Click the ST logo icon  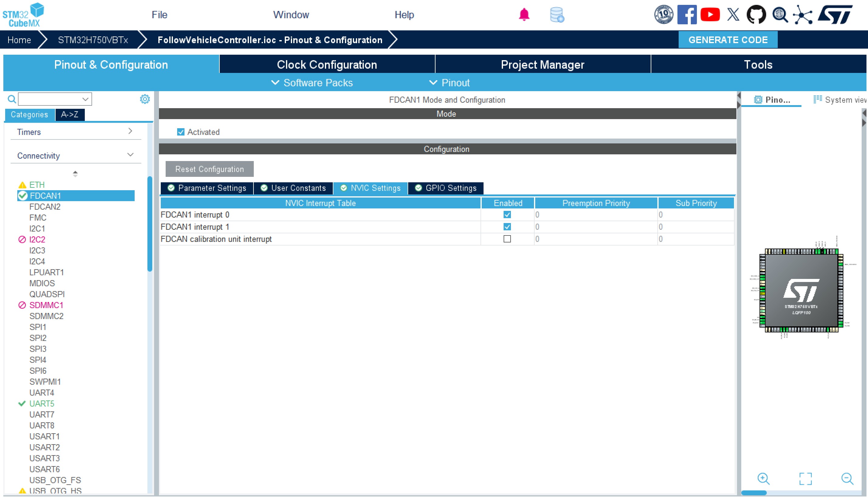click(835, 14)
